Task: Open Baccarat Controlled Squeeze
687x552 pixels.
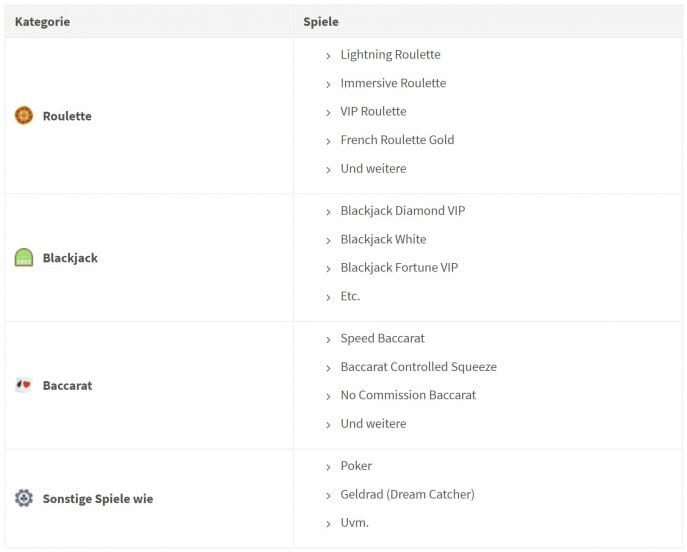Action: click(418, 367)
